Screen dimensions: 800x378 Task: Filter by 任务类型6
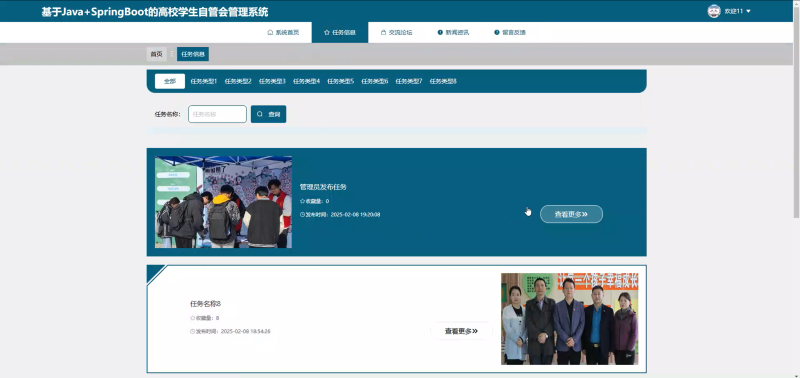(374, 81)
